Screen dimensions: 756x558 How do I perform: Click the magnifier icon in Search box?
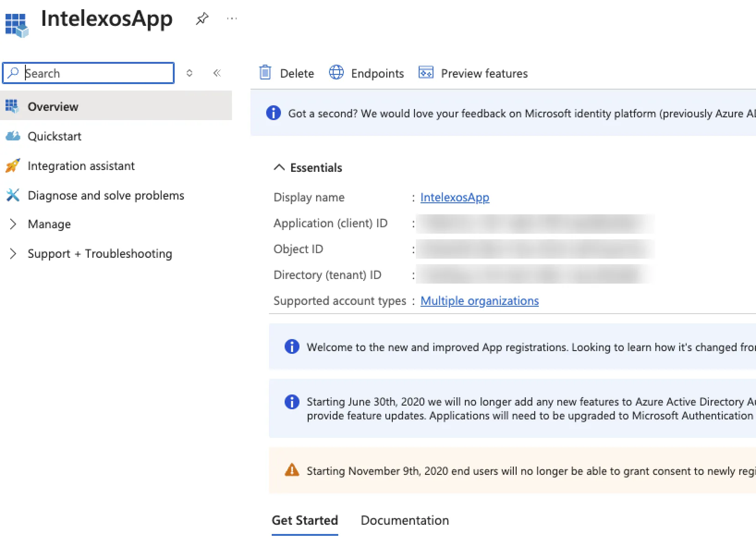click(13, 73)
